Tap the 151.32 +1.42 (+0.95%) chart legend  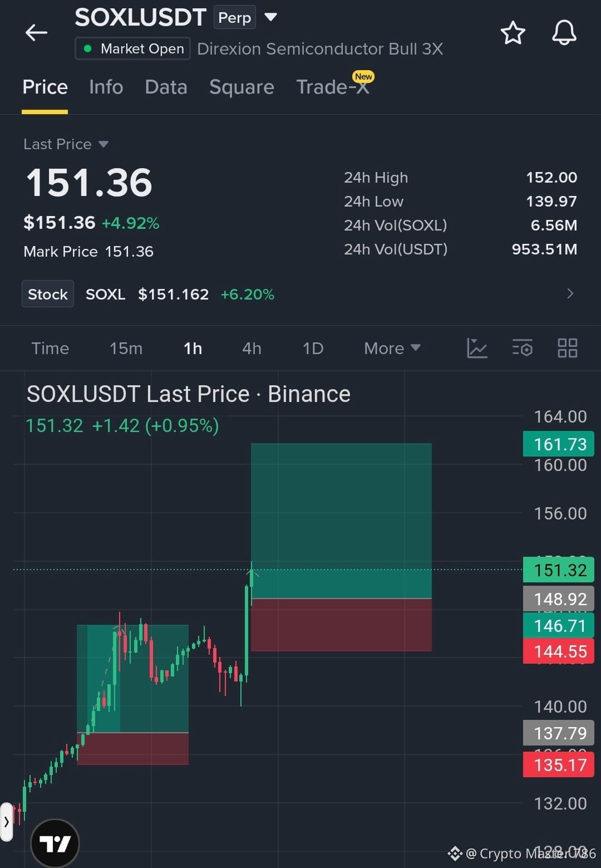122,426
